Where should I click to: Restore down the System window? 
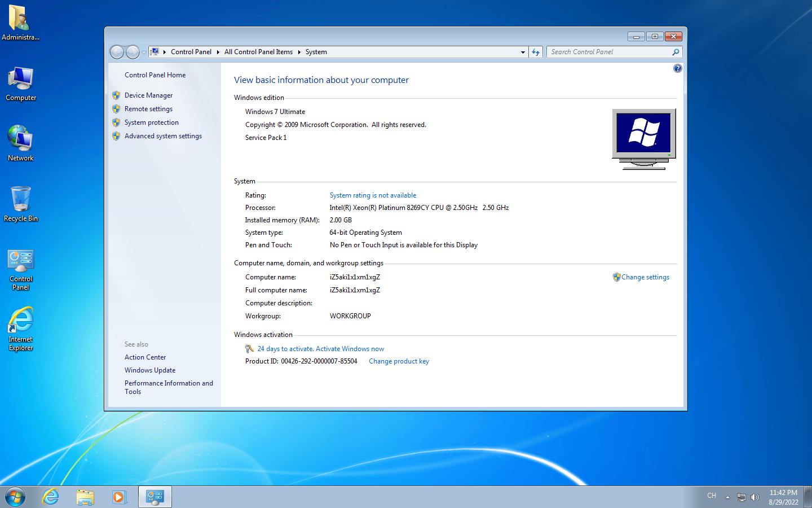tap(655, 37)
